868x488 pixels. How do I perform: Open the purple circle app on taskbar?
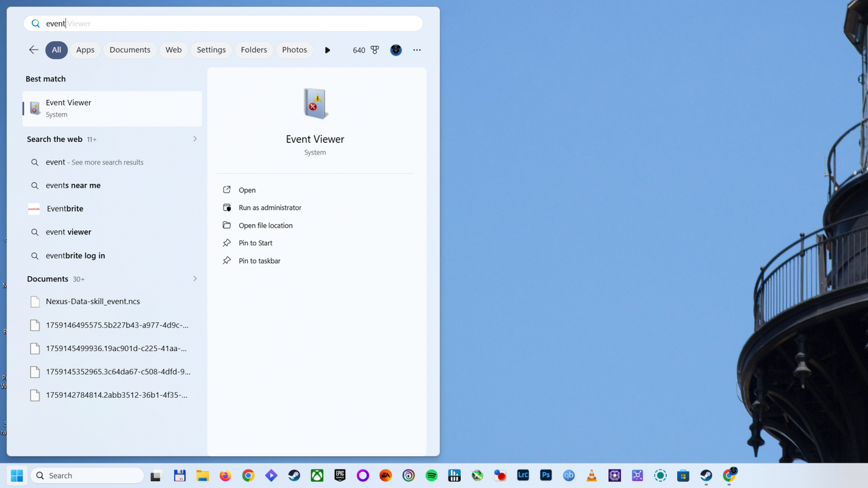[363, 475]
